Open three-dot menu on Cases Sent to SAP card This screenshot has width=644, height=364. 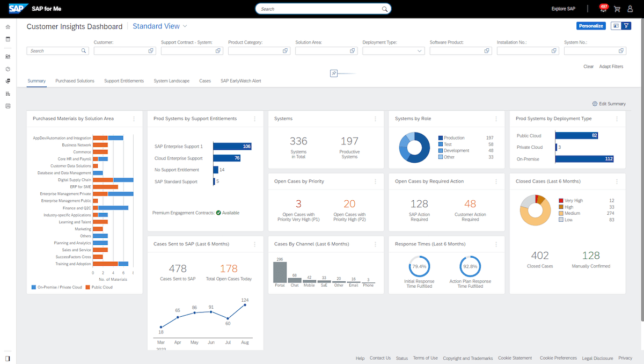pos(255,244)
